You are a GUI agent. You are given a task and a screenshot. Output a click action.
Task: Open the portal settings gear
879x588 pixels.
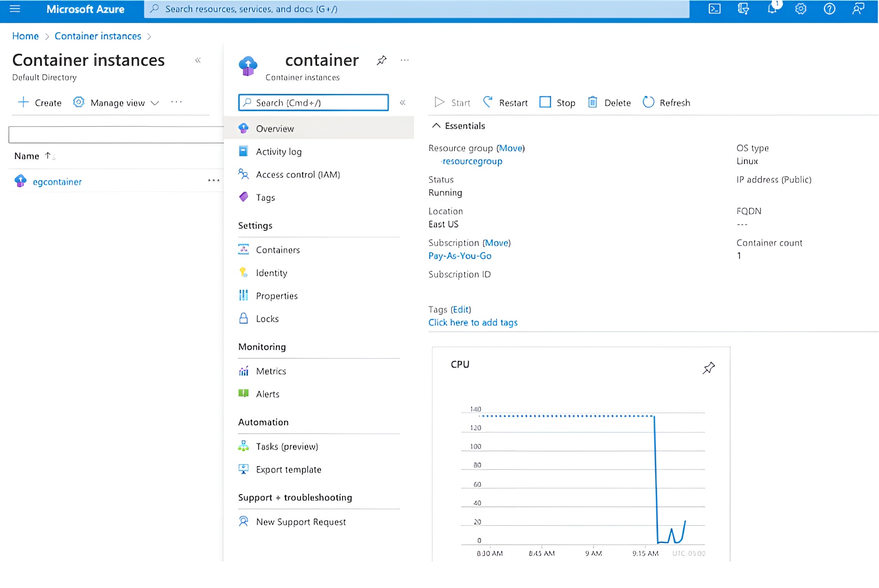tap(800, 9)
